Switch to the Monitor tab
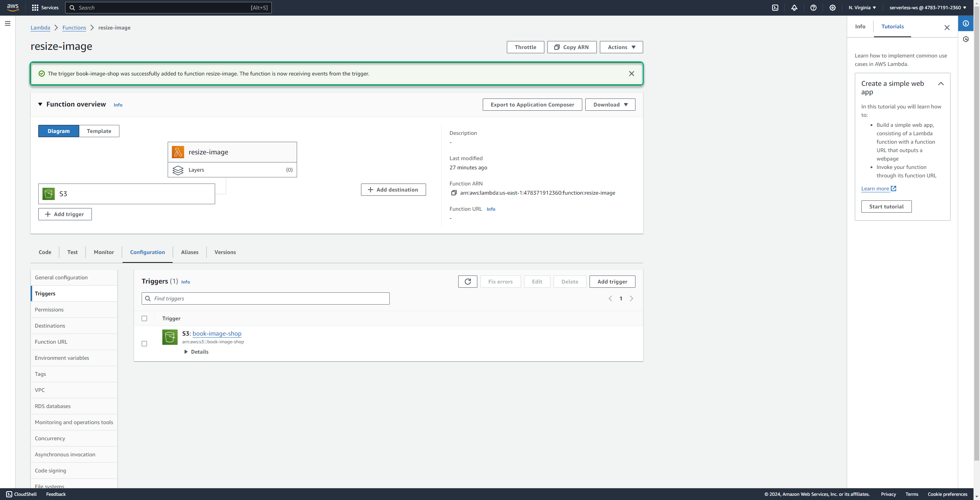Screen dimensions: 980x500 pyautogui.click(x=104, y=252)
